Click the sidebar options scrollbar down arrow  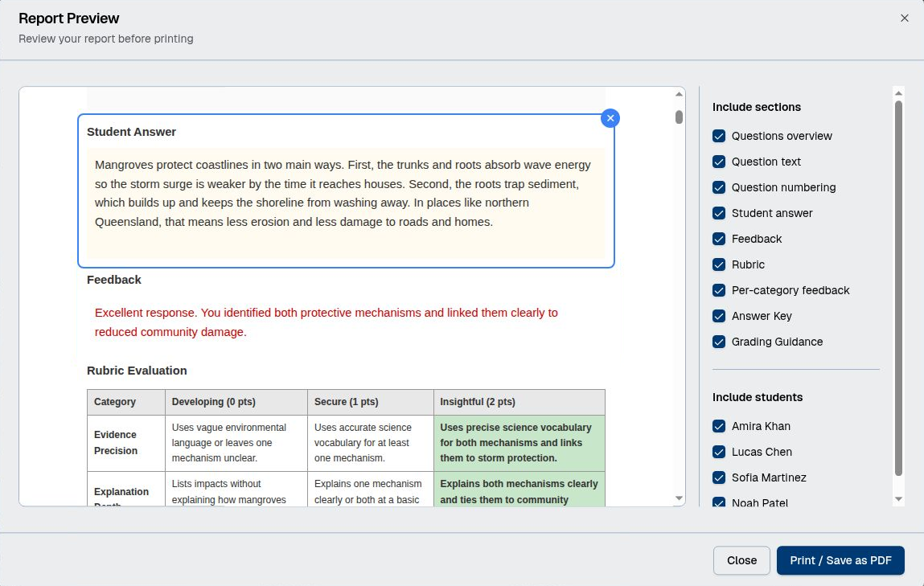pyautogui.click(x=898, y=499)
